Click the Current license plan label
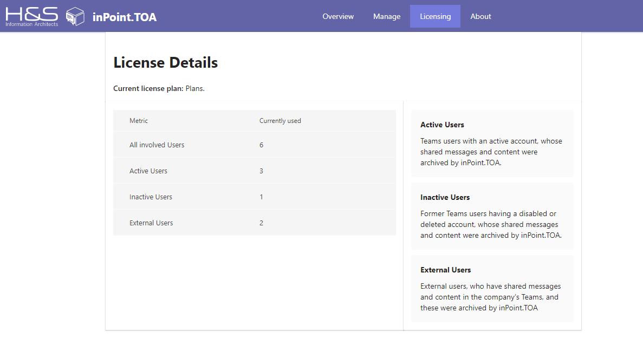 point(148,88)
